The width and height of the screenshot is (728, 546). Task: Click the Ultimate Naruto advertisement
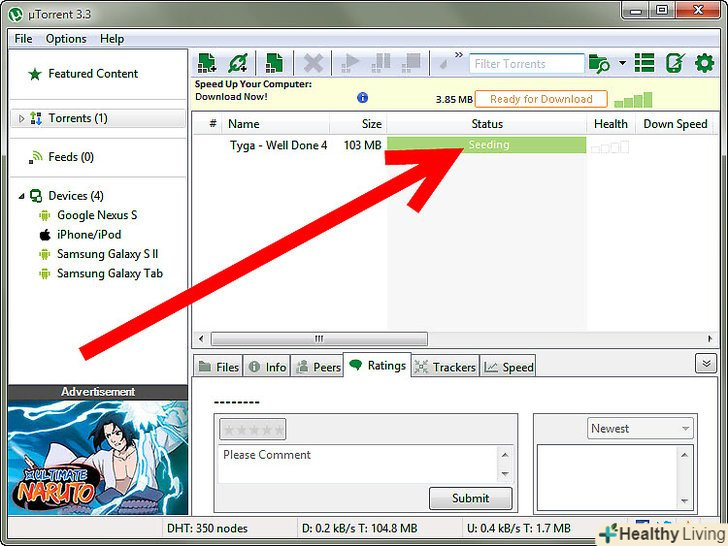[x=98, y=457]
